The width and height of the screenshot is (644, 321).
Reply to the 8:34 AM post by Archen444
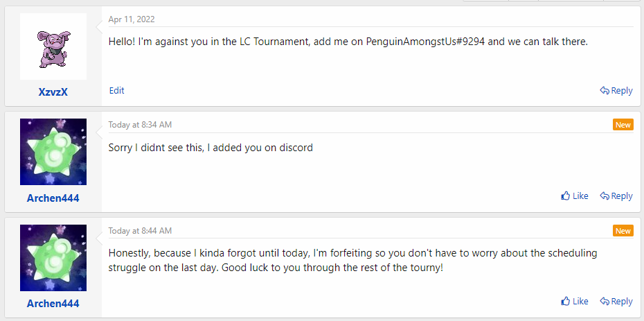pos(616,196)
